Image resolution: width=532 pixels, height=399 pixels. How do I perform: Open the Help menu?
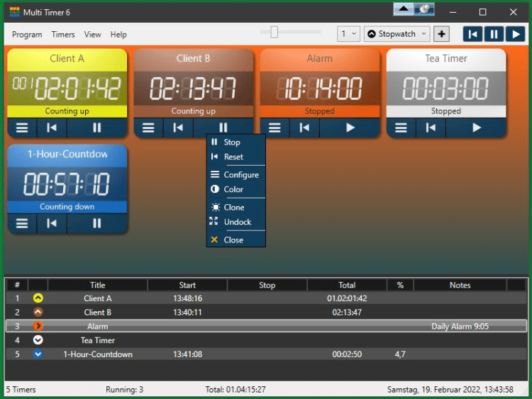tap(118, 35)
